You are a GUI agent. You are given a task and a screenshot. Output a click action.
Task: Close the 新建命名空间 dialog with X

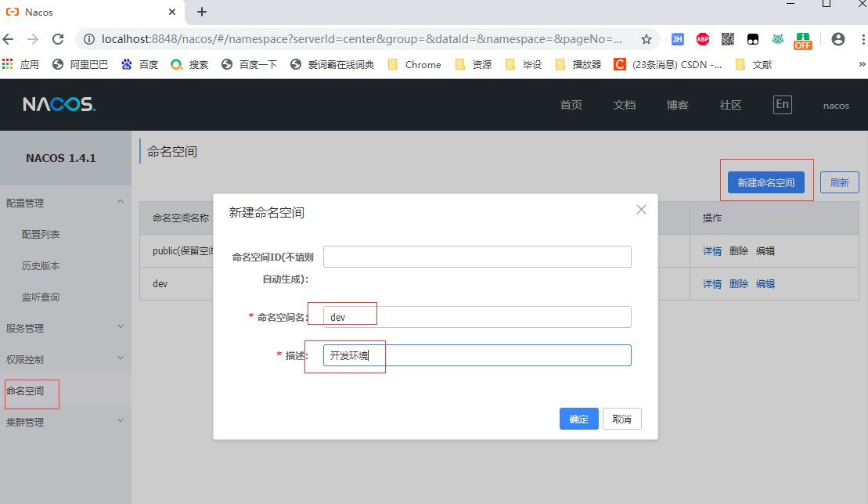coord(641,210)
